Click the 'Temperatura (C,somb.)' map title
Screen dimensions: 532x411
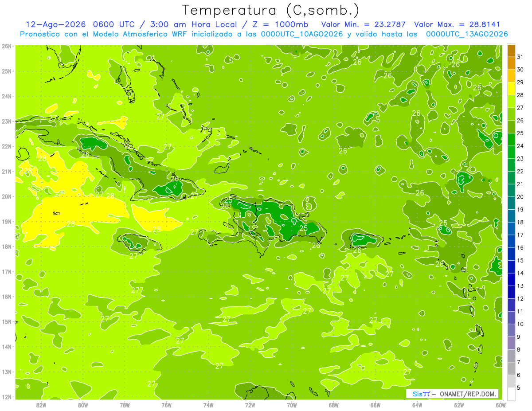tap(271, 10)
